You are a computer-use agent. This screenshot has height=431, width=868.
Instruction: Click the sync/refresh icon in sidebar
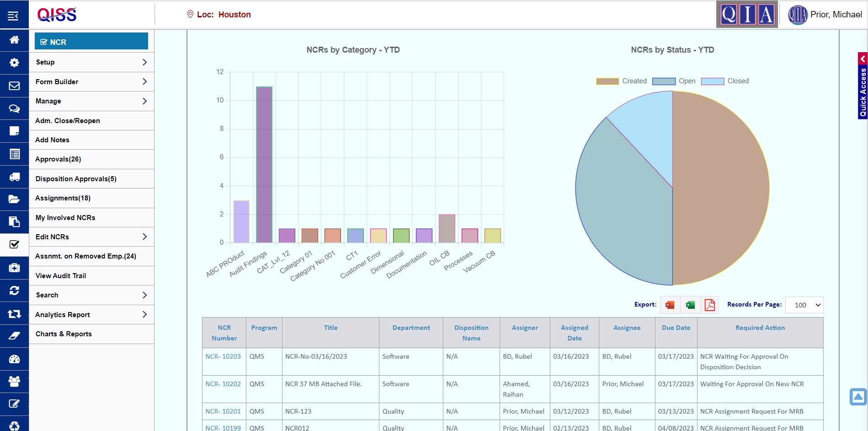[14, 291]
